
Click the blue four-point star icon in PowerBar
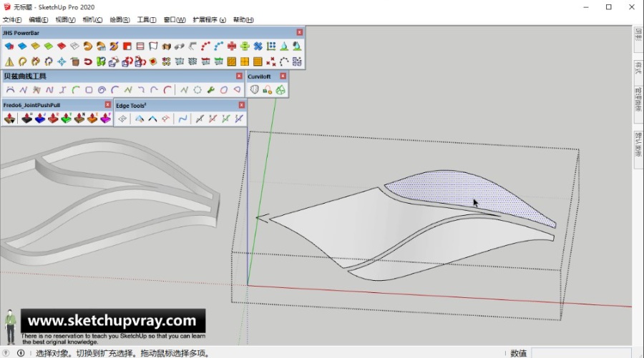pyautogui.click(x=62, y=61)
